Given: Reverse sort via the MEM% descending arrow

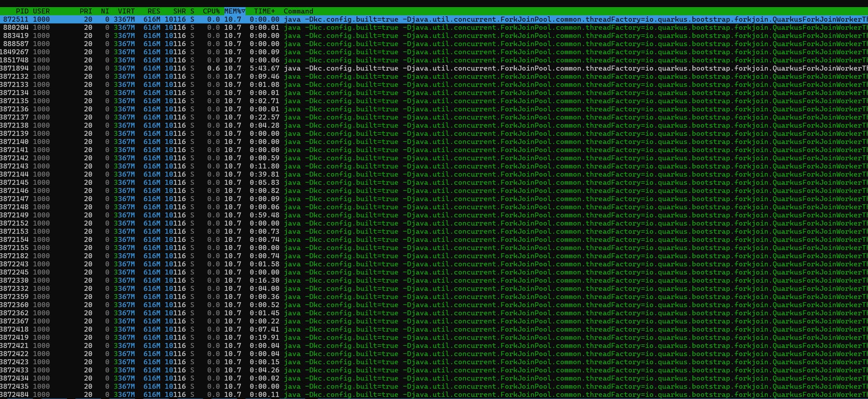Looking at the screenshot, I should point(243,11).
